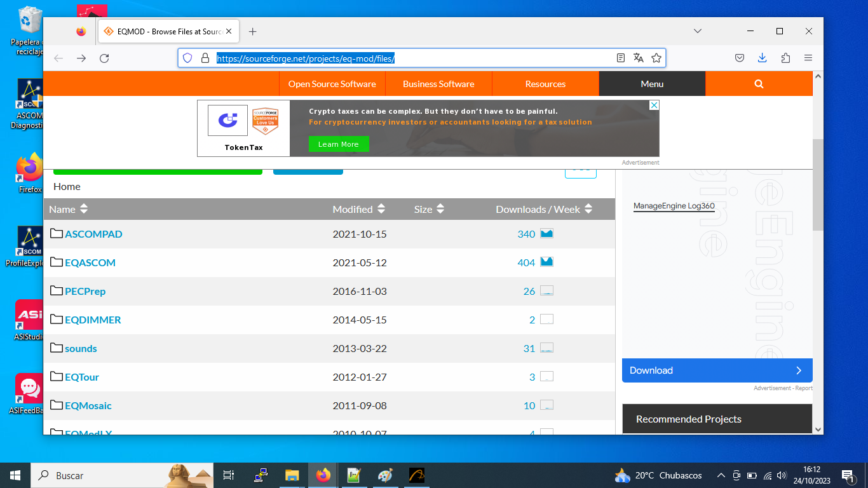Open the weather 20°C Chubascos widget
The width and height of the screenshot is (868, 488).
[x=659, y=475]
